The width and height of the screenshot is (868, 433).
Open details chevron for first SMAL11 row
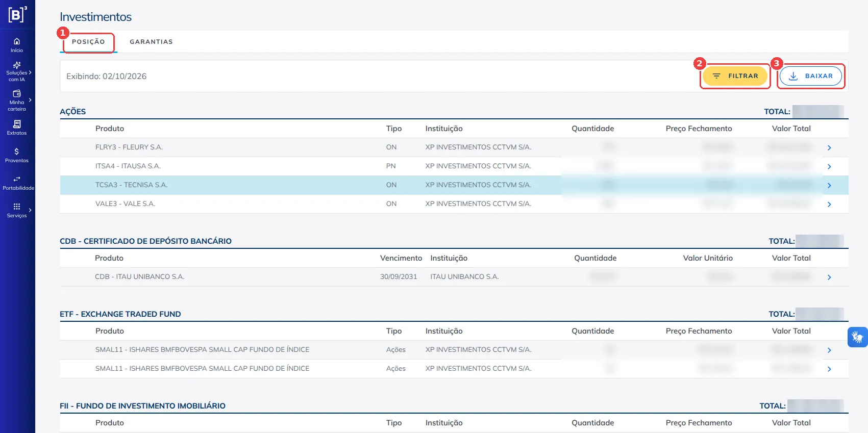[x=829, y=350]
